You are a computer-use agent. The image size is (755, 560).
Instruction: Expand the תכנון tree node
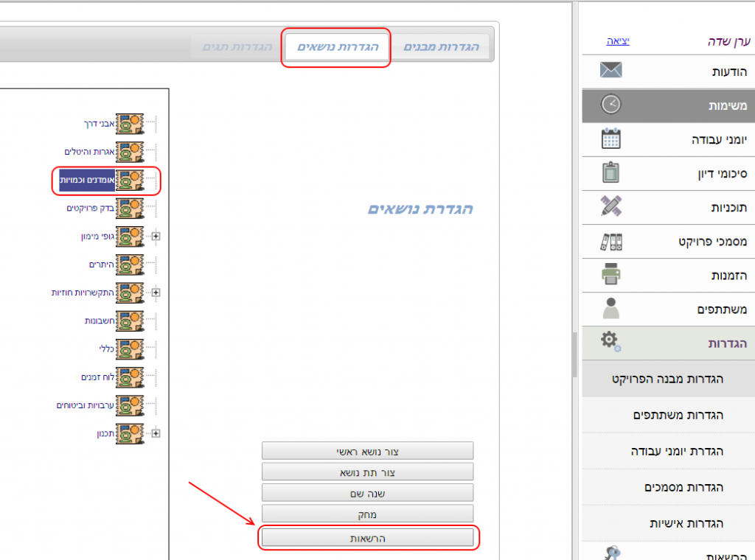coord(156,434)
